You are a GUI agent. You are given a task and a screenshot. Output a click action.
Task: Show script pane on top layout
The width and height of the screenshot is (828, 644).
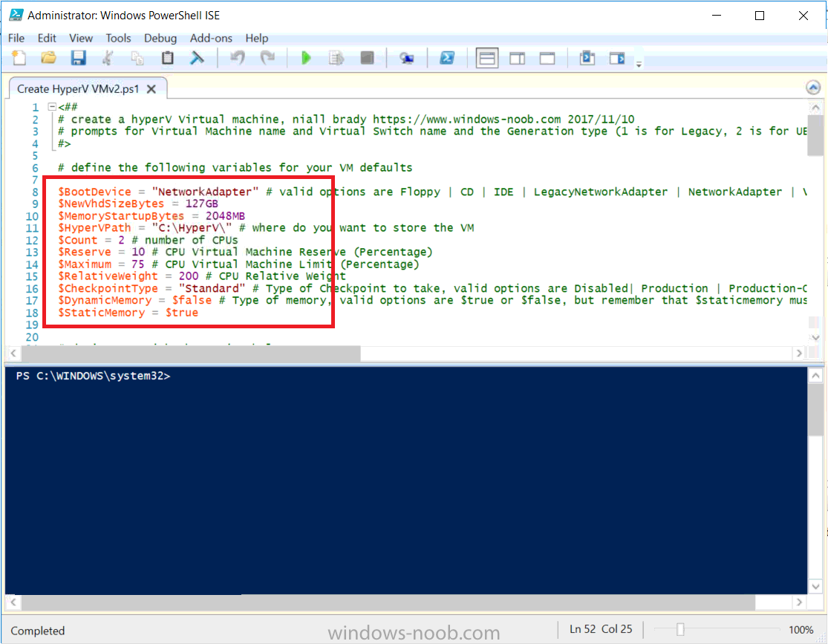(487, 58)
